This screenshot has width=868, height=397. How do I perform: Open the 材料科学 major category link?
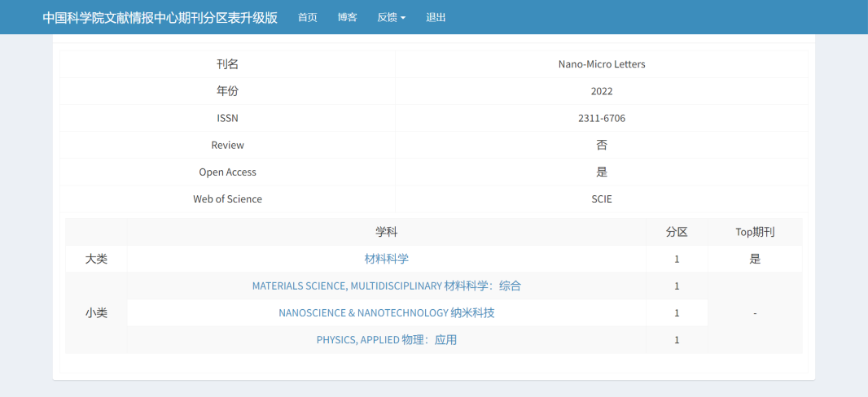tap(387, 259)
